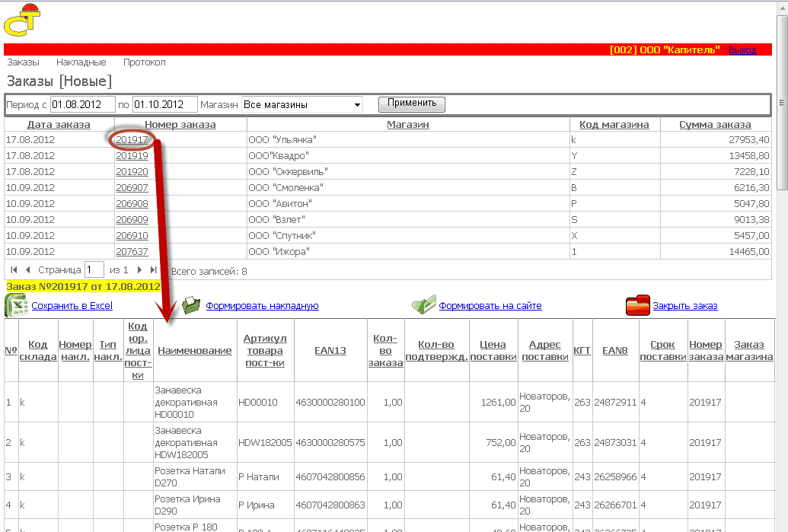Image resolution: width=788 pixels, height=532 pixels.
Task: Go to first page of orders
Action: tap(14, 269)
